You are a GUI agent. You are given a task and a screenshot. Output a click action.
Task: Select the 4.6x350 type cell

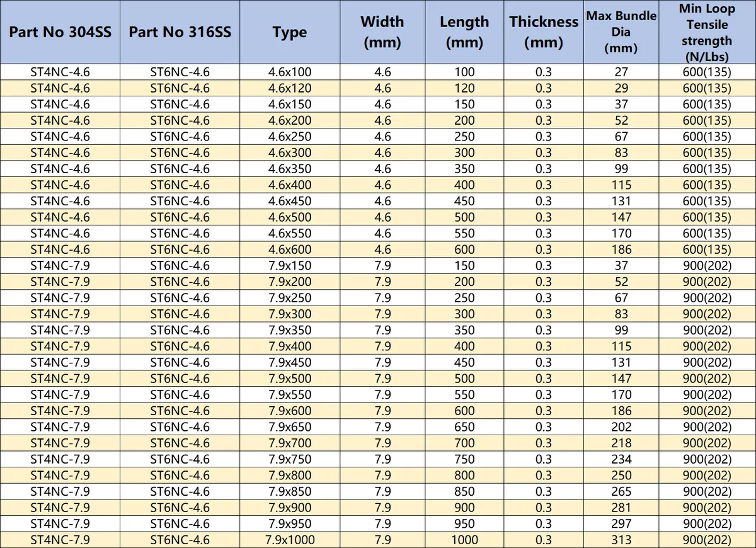click(290, 169)
